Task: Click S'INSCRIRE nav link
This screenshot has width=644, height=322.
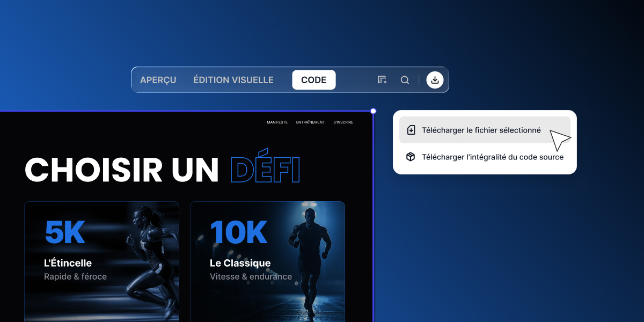Action: (x=343, y=122)
